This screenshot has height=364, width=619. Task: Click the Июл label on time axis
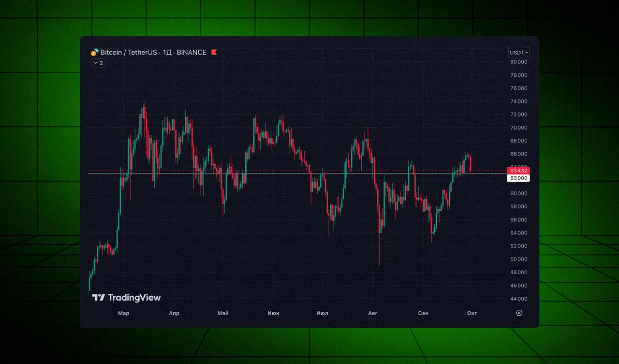point(322,313)
